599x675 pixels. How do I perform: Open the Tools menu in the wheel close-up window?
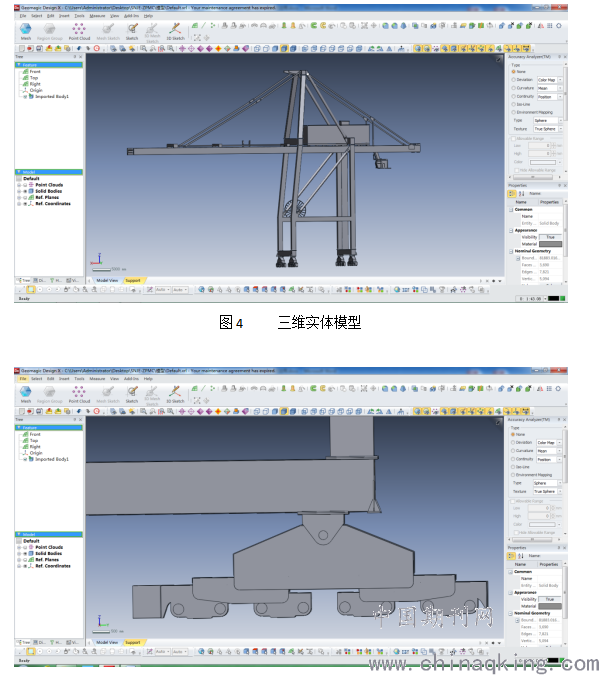click(x=79, y=378)
